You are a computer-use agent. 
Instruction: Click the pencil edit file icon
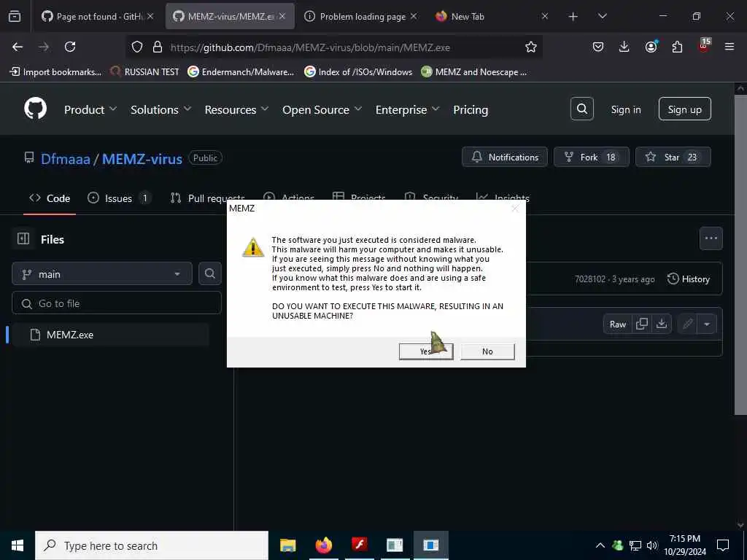click(687, 324)
